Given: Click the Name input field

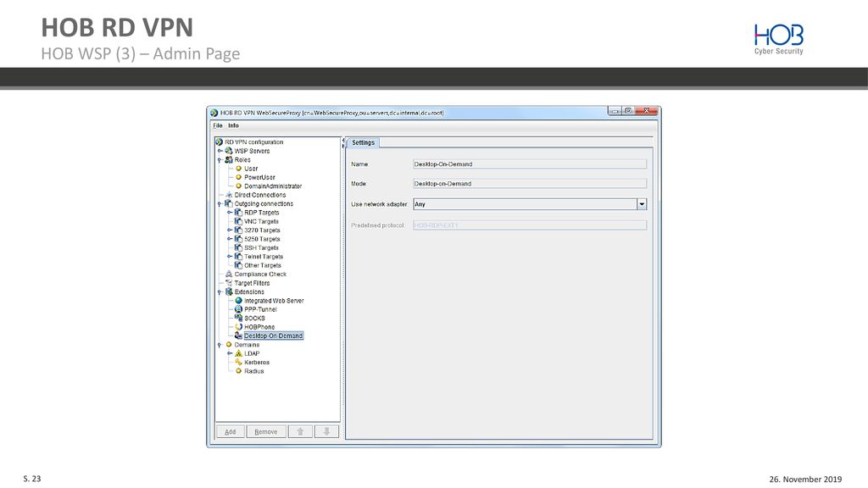Looking at the screenshot, I should coord(530,164).
